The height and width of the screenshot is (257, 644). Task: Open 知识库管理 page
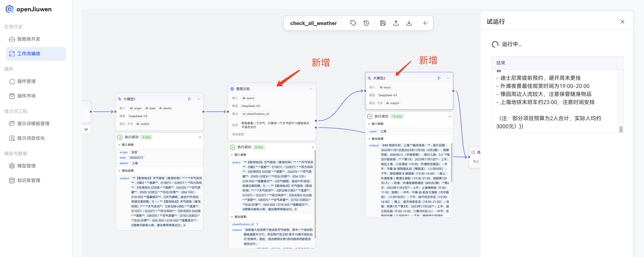pos(29,180)
